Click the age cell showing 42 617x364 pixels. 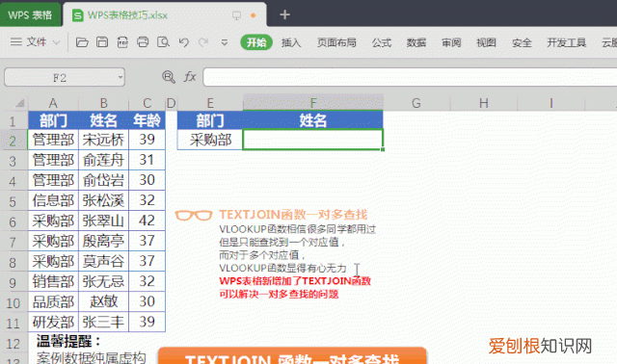147,221
